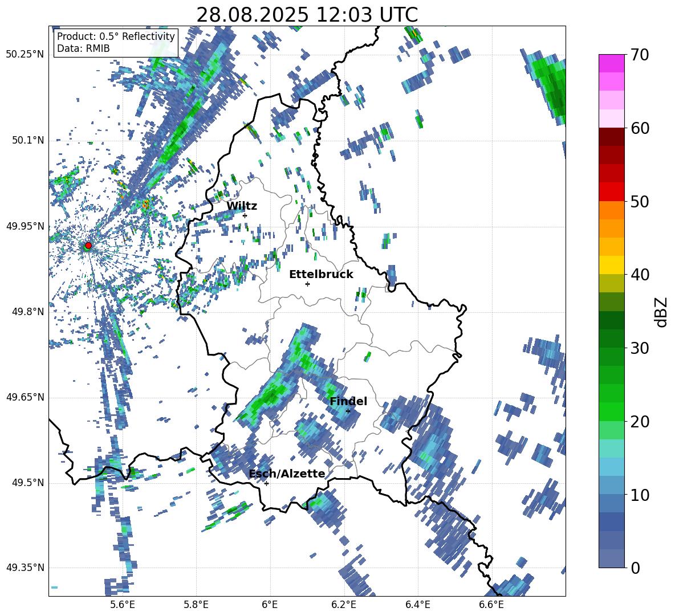Click latitude label 49.65°N
Image resolution: width=675 pixels, height=616 pixels.
[25, 397]
